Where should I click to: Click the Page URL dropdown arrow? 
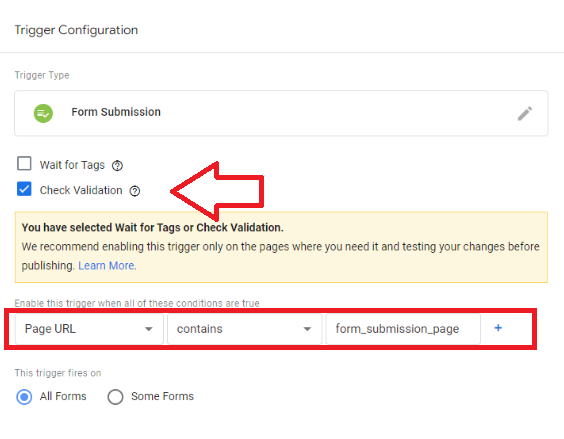coord(149,329)
